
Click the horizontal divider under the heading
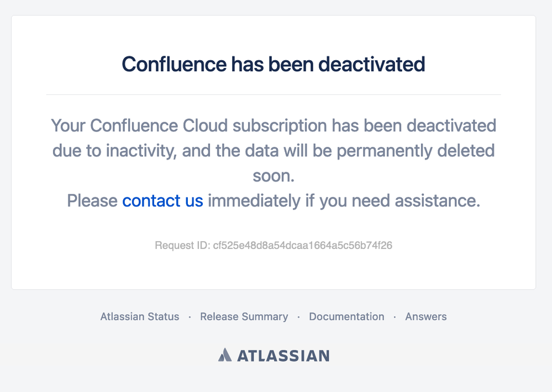(274, 94)
